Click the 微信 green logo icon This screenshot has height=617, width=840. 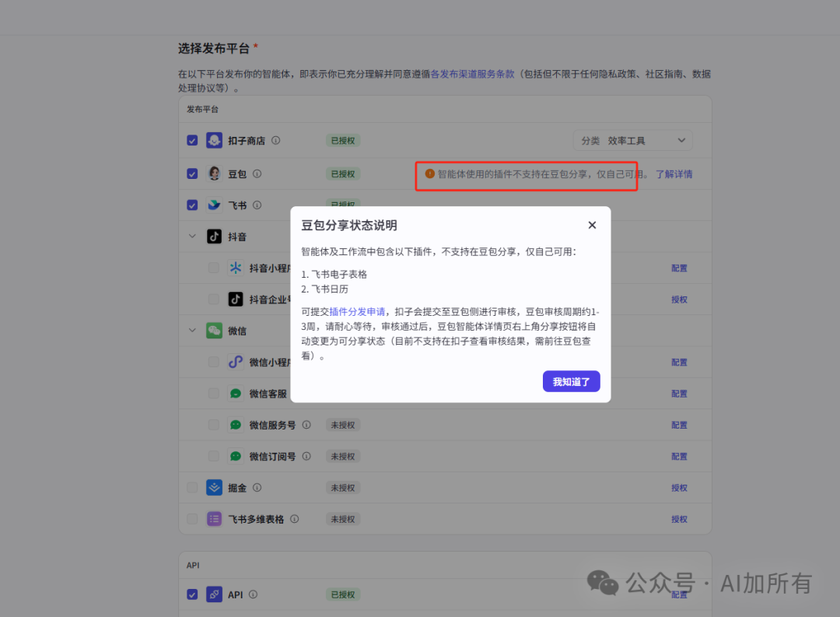(215, 330)
